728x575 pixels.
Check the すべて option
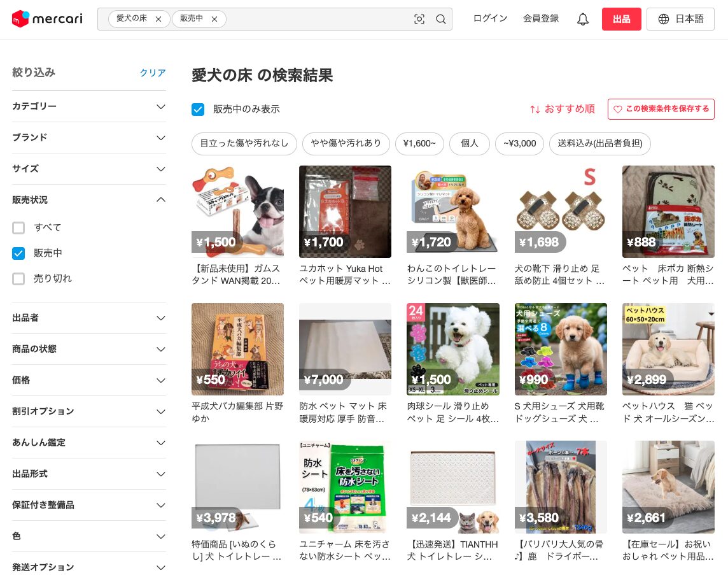[19, 228]
